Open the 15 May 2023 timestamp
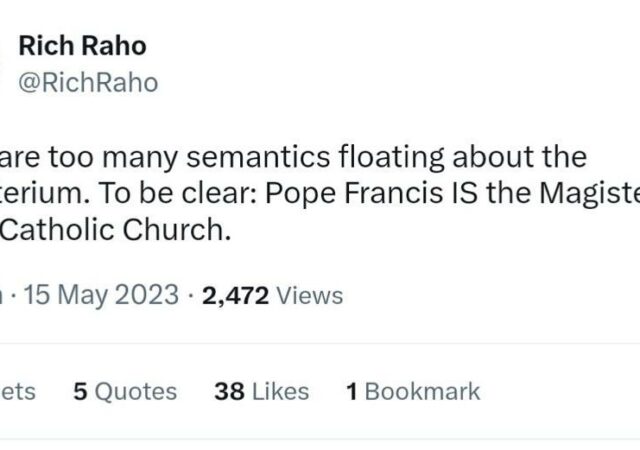Screen dimensions: 640x450 [95, 295]
